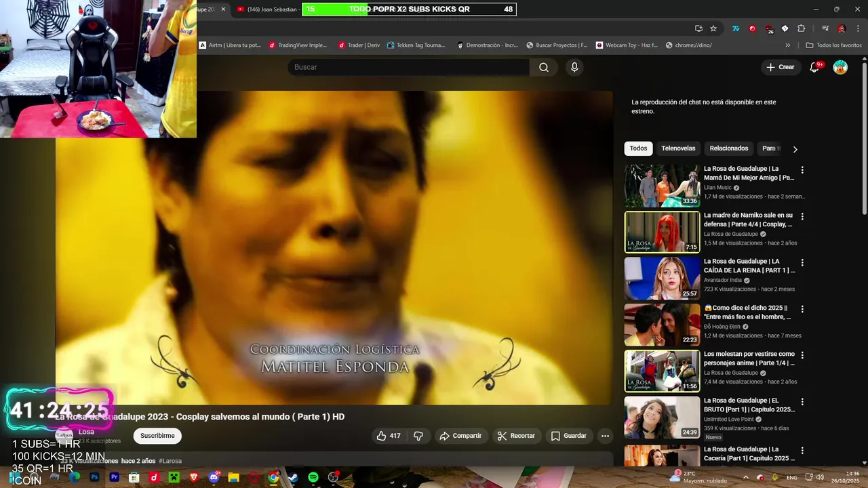The image size is (868, 488).
Task: Open the Webcam Toy bookmark
Action: click(627, 45)
